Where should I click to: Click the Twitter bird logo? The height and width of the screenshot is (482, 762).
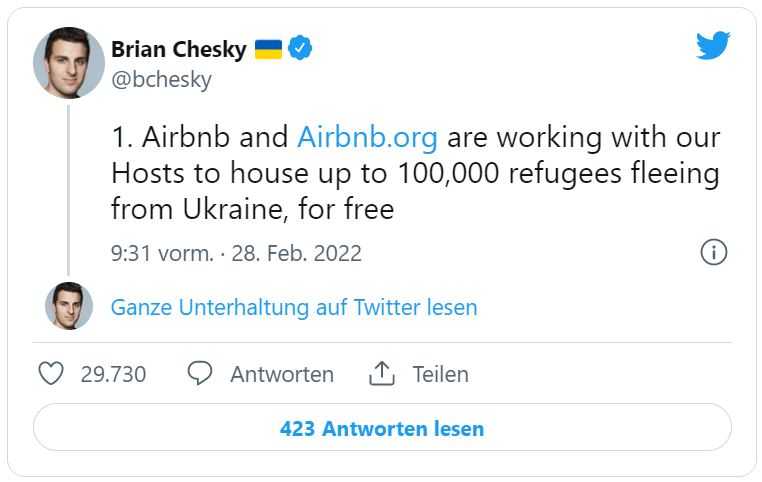(x=713, y=45)
